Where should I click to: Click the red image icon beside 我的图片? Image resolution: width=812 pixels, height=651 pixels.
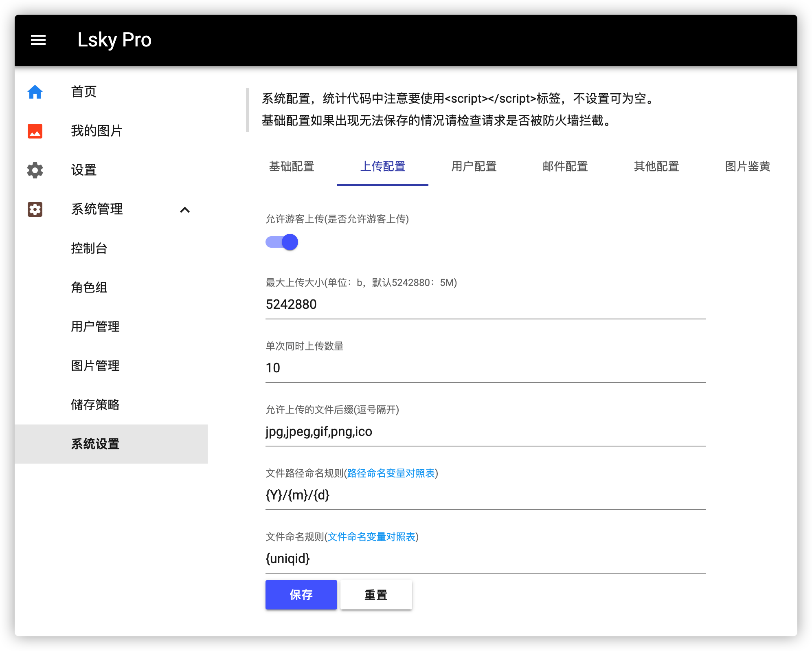(x=35, y=131)
